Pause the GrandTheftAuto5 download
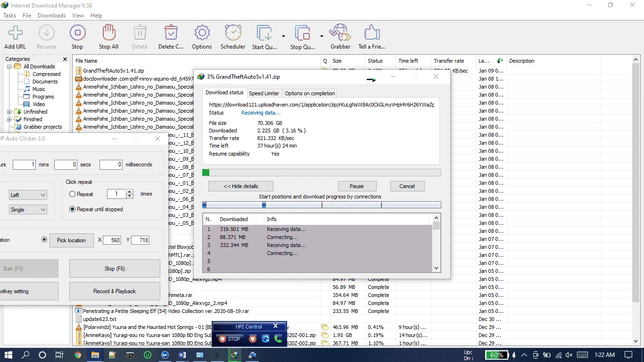The image size is (644, 362). 357,186
